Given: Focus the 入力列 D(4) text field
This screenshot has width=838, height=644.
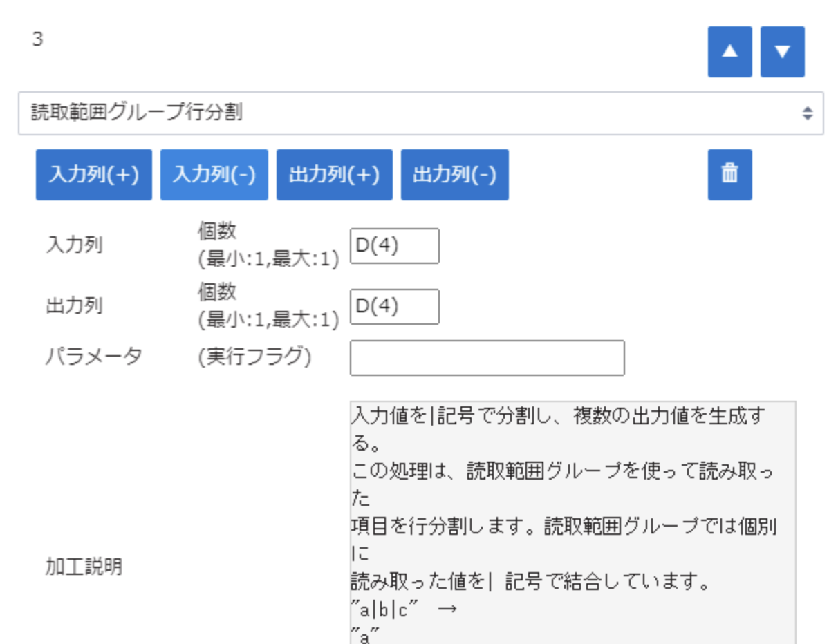Looking at the screenshot, I should [394, 246].
